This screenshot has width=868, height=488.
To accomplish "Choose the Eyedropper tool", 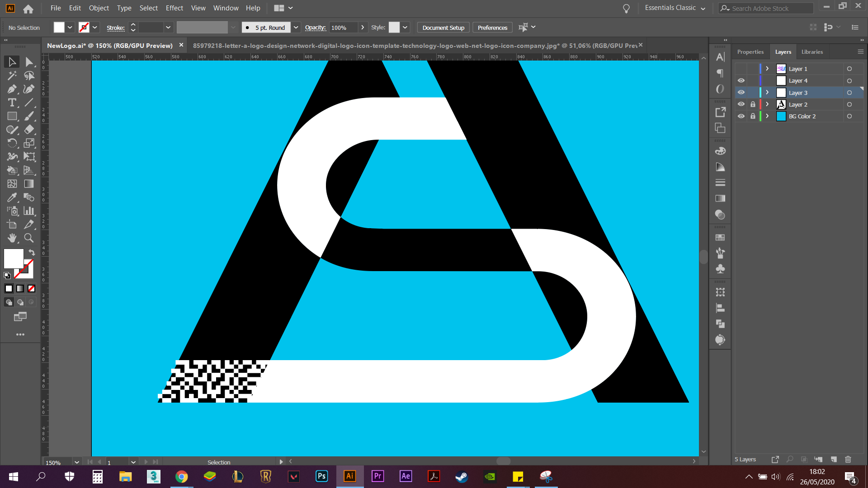I will (12, 198).
